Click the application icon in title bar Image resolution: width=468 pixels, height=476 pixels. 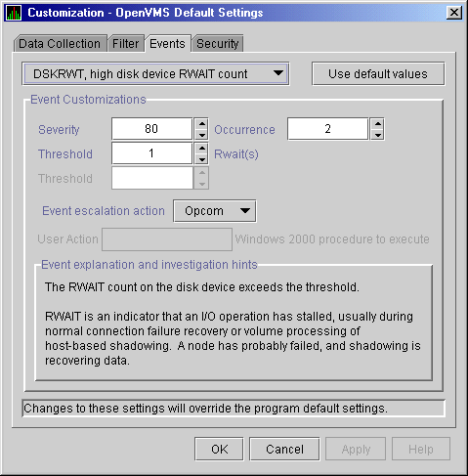(x=14, y=13)
